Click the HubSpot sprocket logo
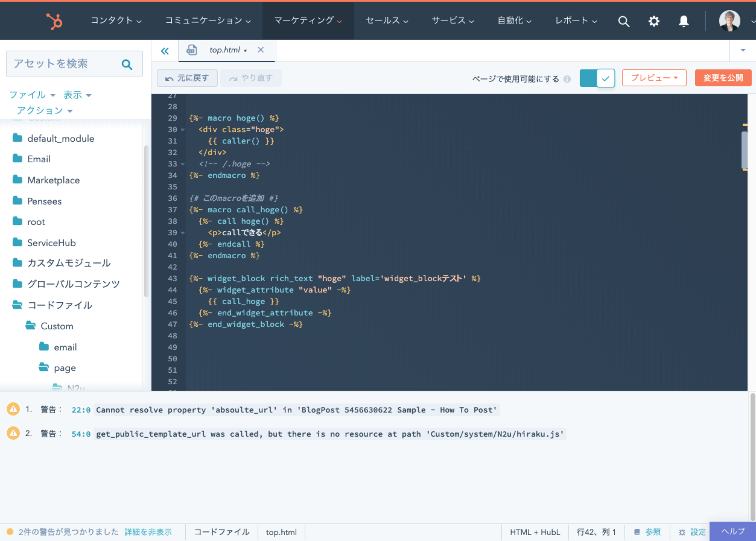 pyautogui.click(x=54, y=21)
